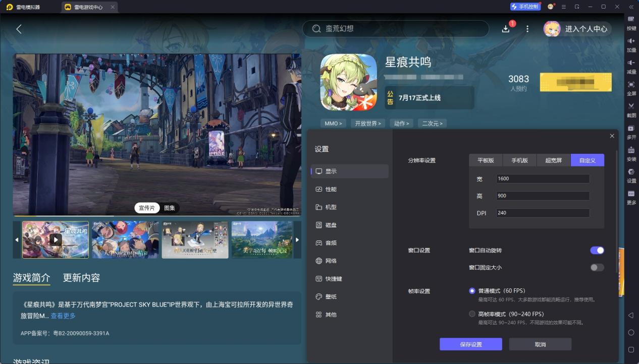Play the first video thumbnail
Screen dimensions: 639x364
[56, 239]
